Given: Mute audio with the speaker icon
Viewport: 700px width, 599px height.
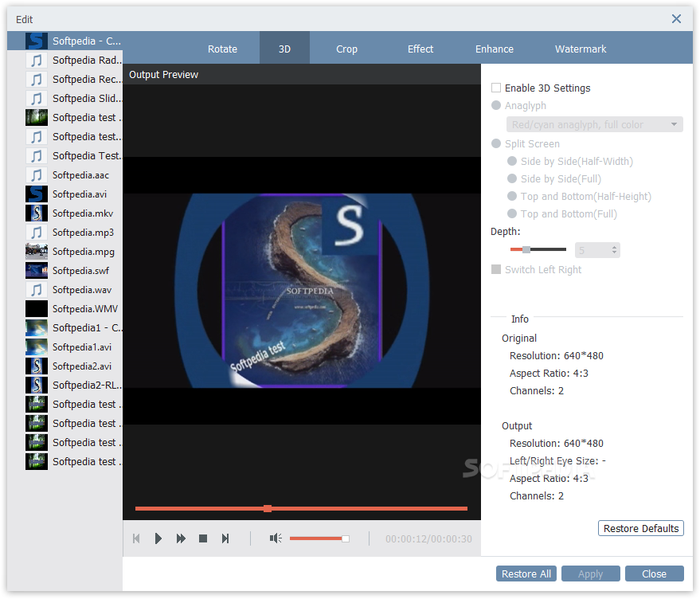Looking at the screenshot, I should point(276,538).
